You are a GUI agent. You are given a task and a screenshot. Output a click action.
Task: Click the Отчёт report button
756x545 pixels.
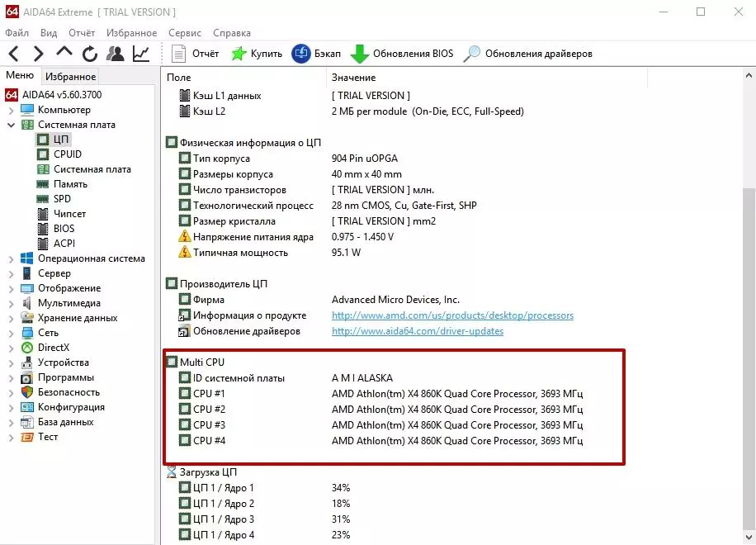(x=196, y=54)
